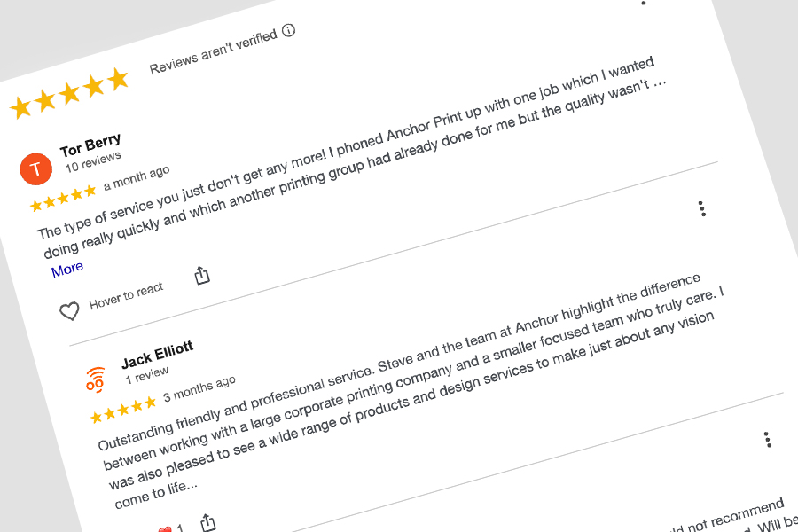Open the overflow menu at the top right
Image resolution: width=798 pixels, height=532 pixels.
[643, 5]
